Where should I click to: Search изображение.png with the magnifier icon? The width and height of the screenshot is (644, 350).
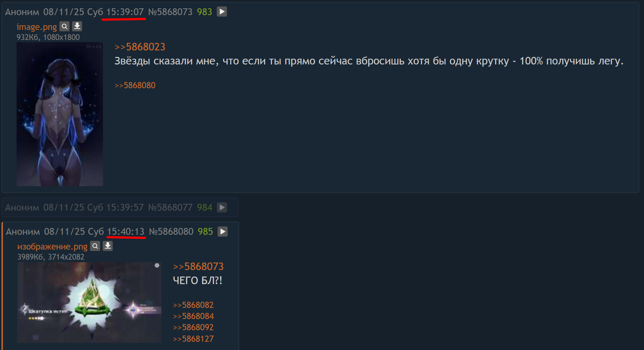(95, 246)
